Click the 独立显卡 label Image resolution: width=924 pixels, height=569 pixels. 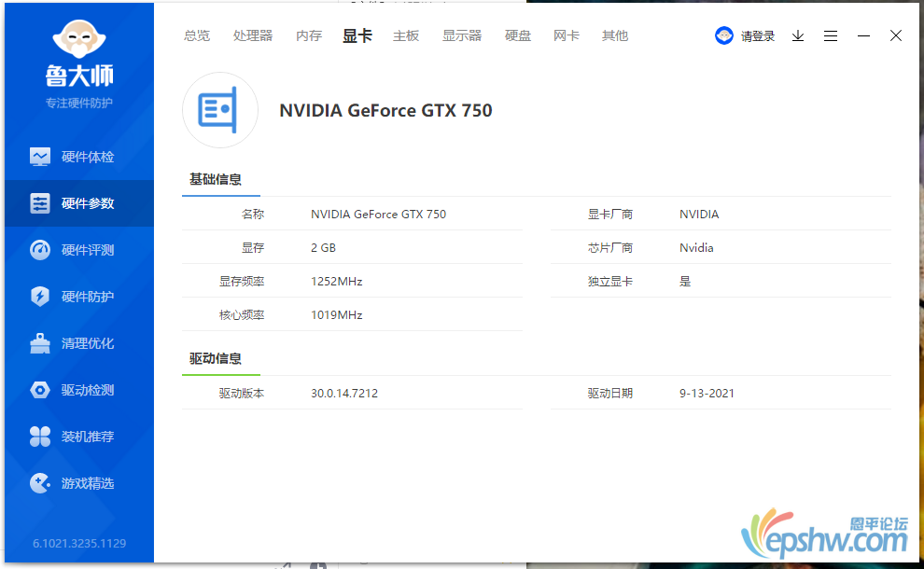point(609,282)
